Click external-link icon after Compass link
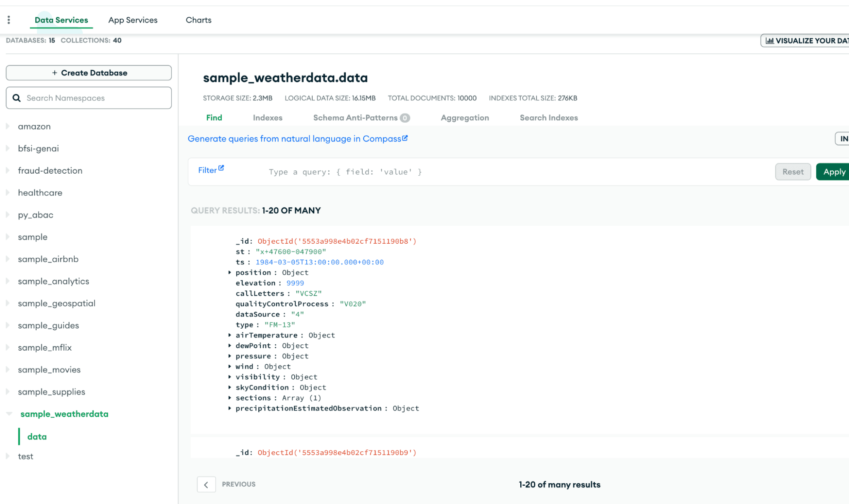Image resolution: width=849 pixels, height=504 pixels. point(405,138)
